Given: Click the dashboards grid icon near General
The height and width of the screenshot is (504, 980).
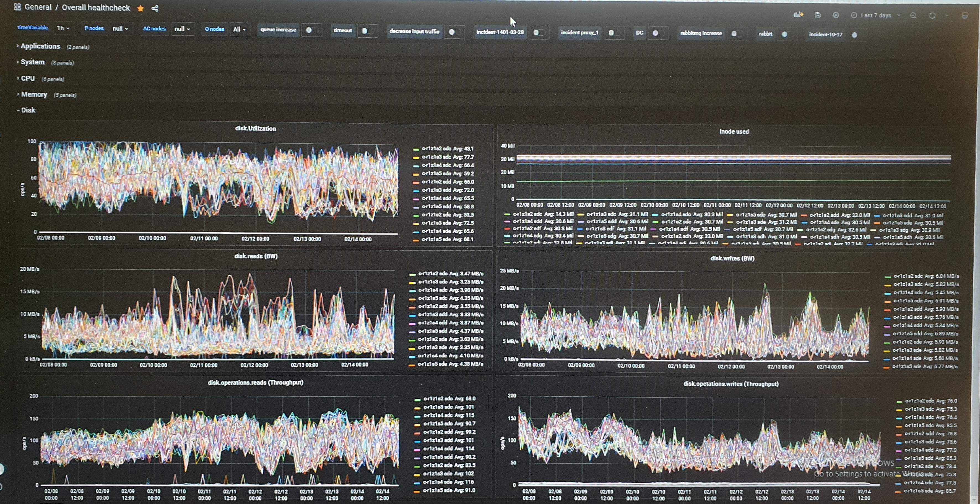Looking at the screenshot, I should pyautogui.click(x=17, y=7).
